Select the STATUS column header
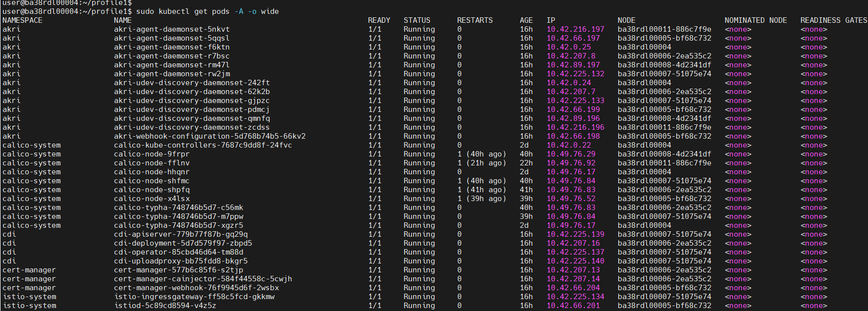This screenshot has width=868, height=311. tap(417, 20)
